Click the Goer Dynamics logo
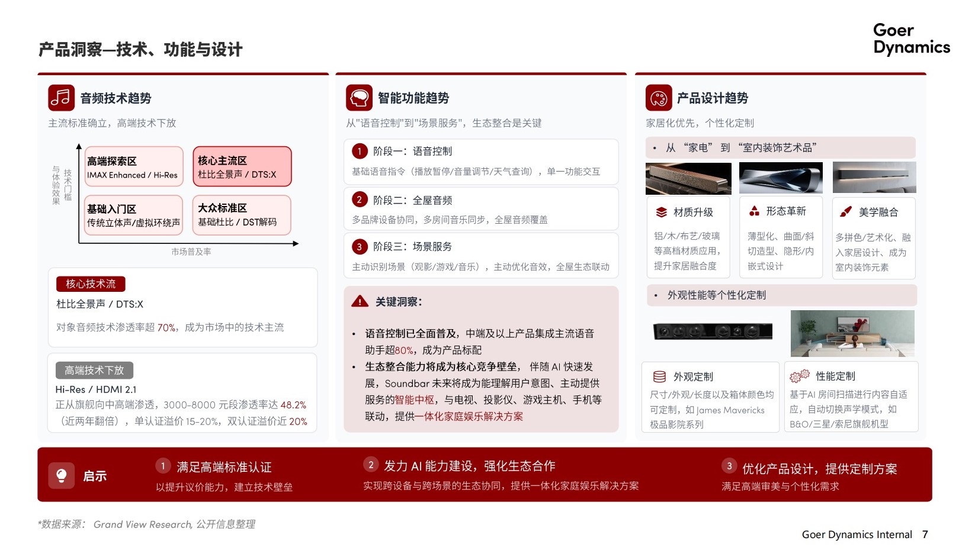The image size is (975, 560). 911,39
